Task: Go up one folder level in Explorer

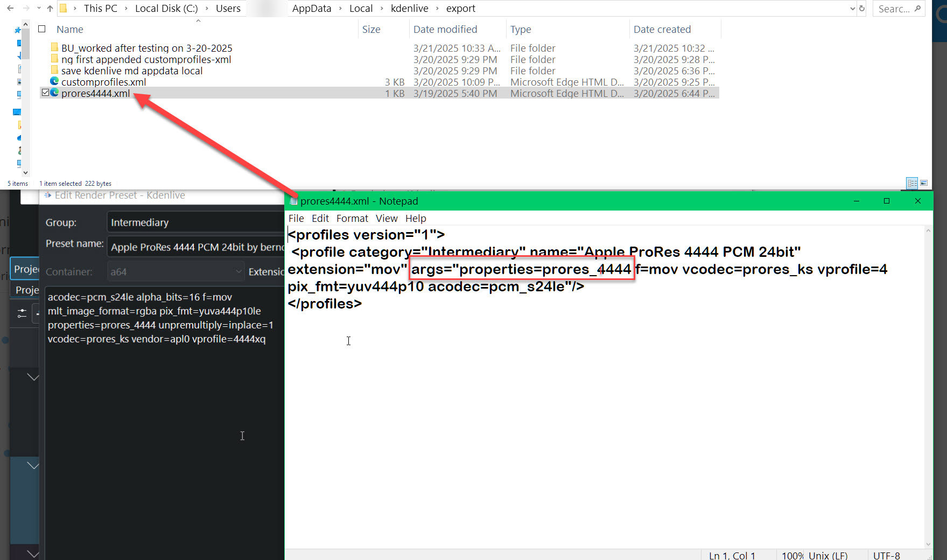Action: [x=50, y=8]
